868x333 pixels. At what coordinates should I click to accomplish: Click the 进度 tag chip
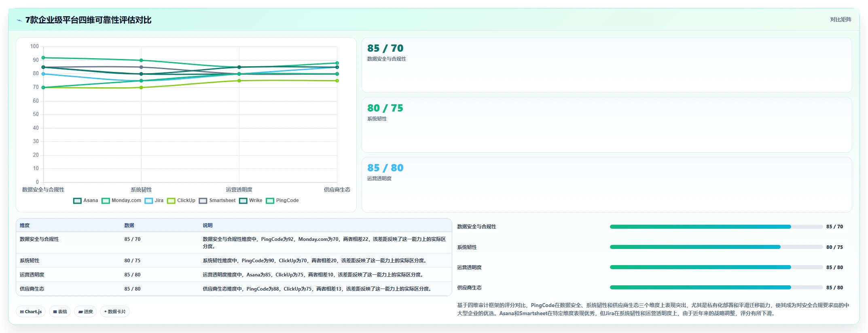[85, 312]
